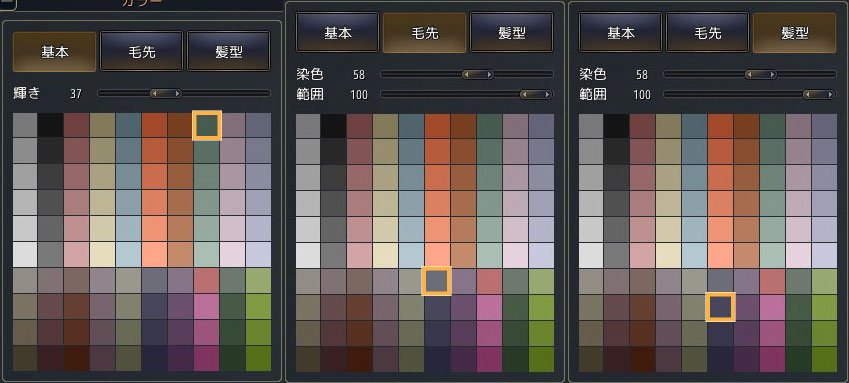The image size is (849, 383).
Task: Click the 染色 value 58 in middle panel
Action: click(358, 74)
